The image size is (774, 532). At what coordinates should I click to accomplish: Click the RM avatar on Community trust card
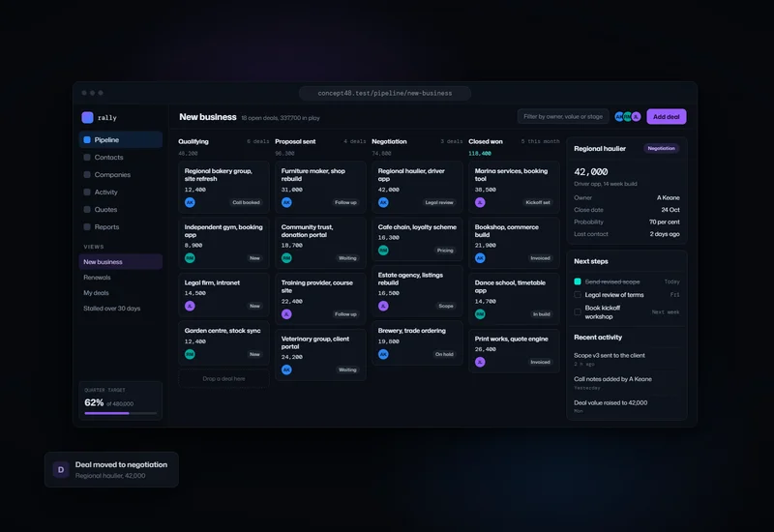coord(286,258)
